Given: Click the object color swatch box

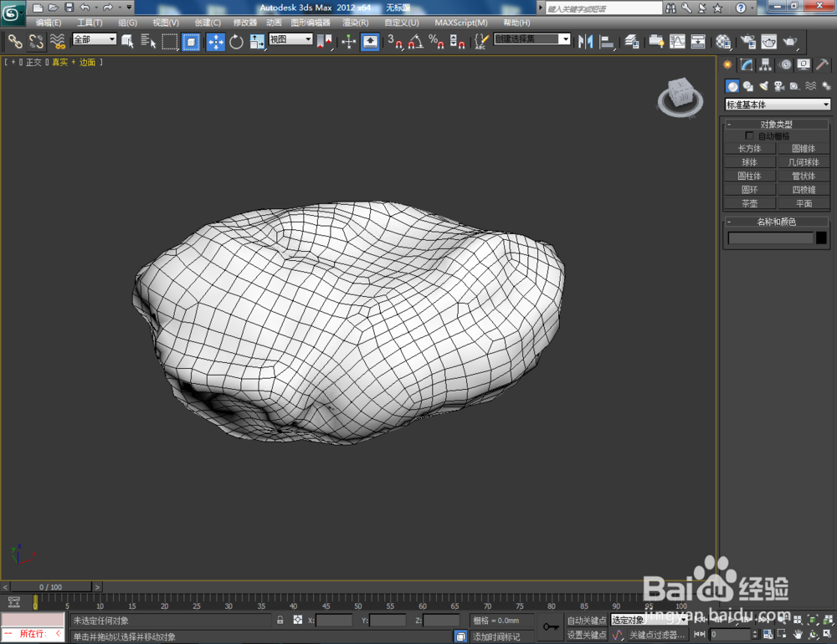Looking at the screenshot, I should (x=820, y=238).
